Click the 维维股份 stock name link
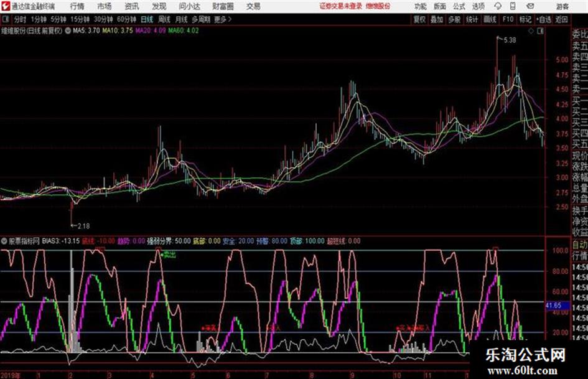This screenshot has height=379, width=588. [378, 6]
